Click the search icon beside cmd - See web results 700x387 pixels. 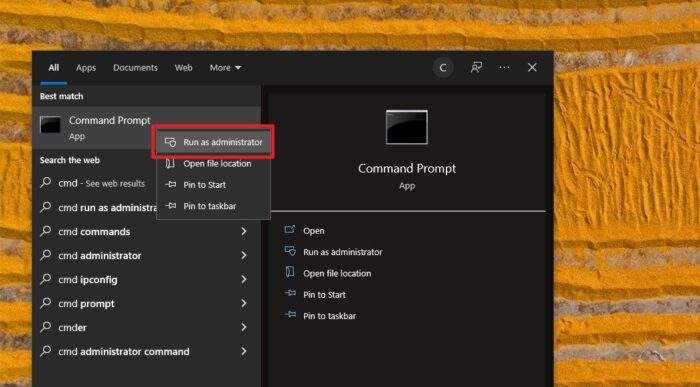click(x=46, y=183)
